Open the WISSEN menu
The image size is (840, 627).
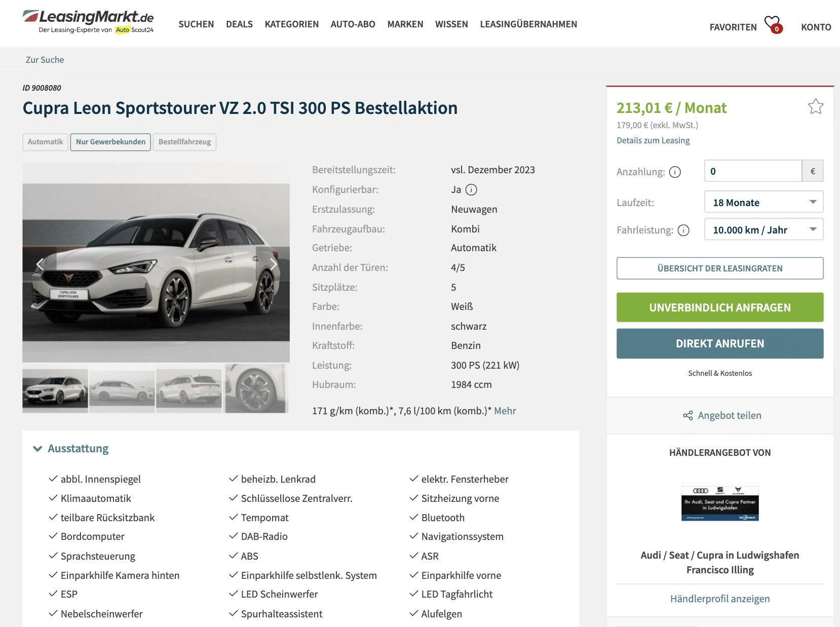[451, 24]
